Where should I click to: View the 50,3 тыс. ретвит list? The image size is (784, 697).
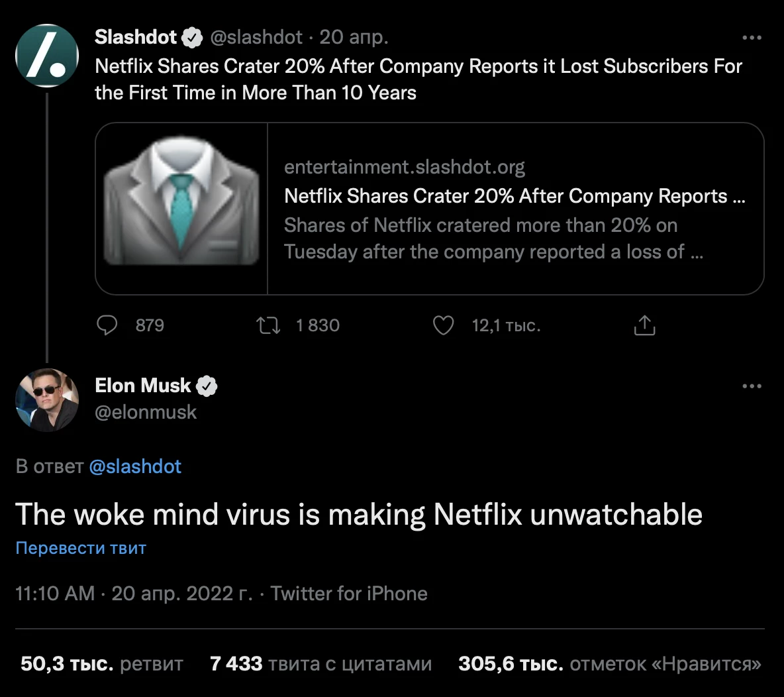tap(102, 664)
